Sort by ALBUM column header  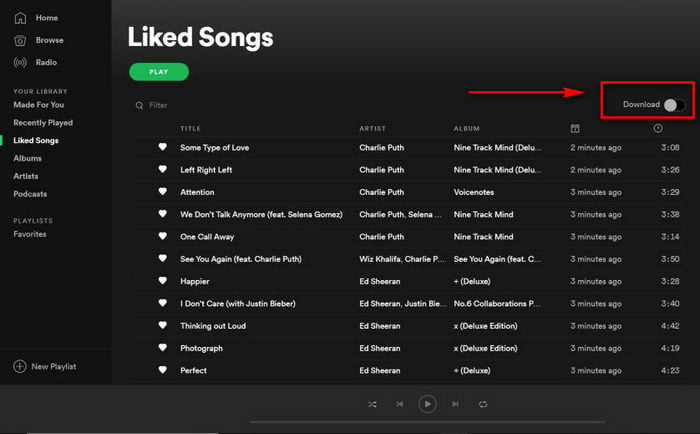[x=467, y=129]
